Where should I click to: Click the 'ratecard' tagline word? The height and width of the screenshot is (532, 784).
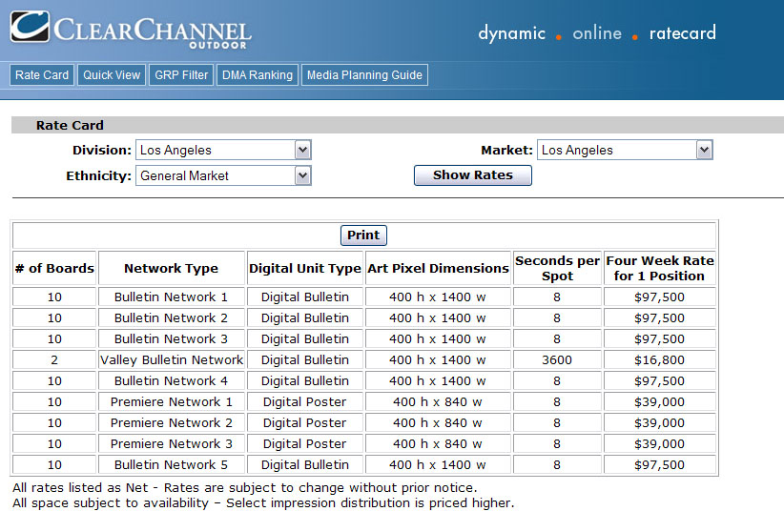[683, 33]
